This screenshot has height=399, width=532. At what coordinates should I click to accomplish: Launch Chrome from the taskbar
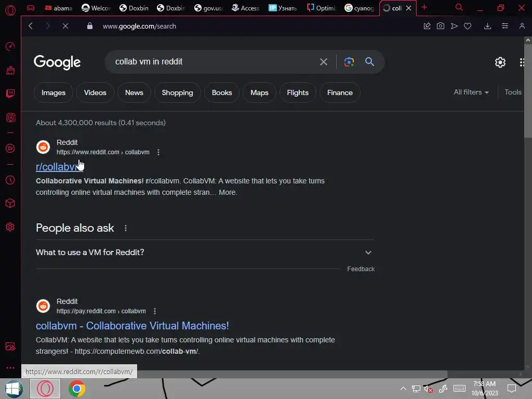point(77,389)
